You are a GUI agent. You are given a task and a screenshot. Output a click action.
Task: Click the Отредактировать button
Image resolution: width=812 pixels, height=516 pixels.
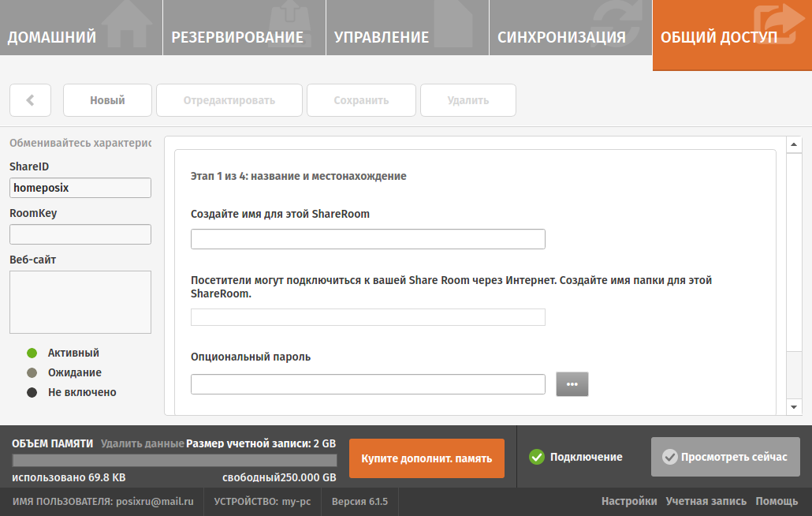pos(229,100)
